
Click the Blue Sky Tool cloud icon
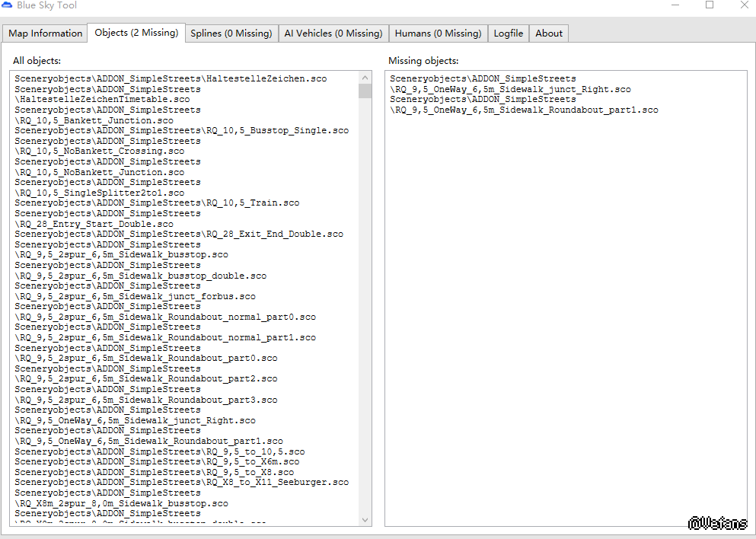[7, 5]
